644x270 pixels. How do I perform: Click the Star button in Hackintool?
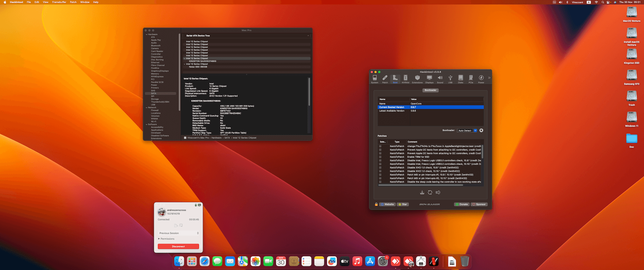(x=403, y=204)
